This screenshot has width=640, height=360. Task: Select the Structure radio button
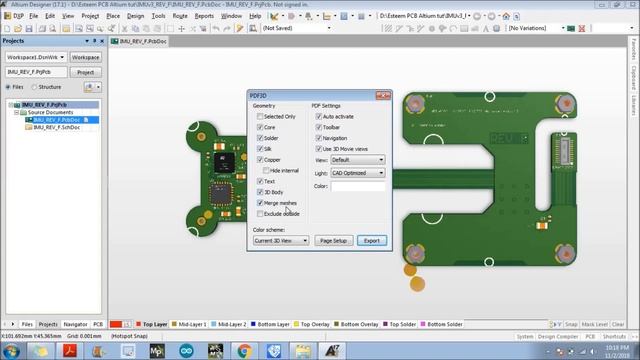(34, 87)
